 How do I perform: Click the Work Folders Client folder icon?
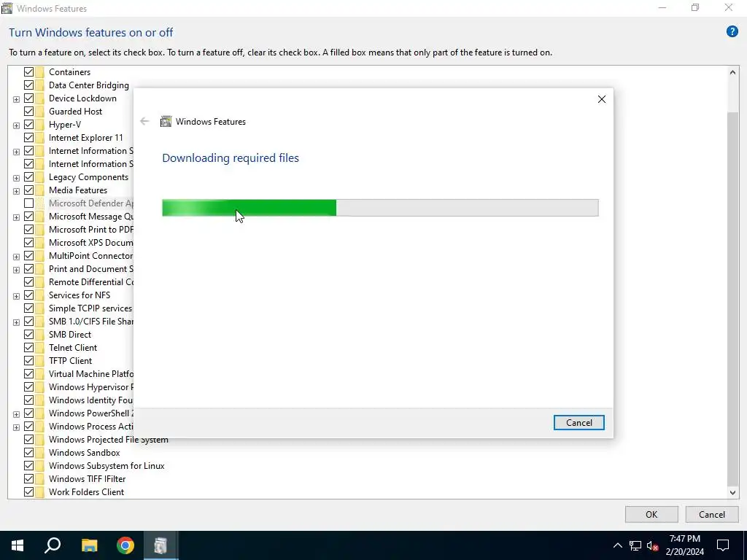pyautogui.click(x=40, y=492)
